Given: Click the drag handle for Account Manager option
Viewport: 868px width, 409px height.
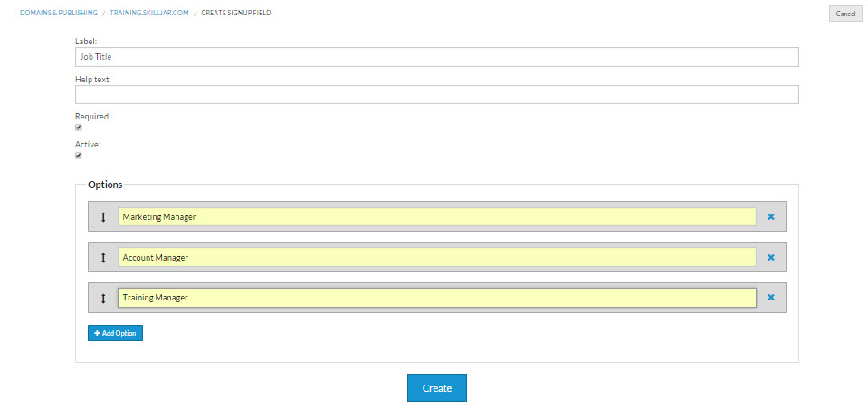Looking at the screenshot, I should (x=103, y=258).
